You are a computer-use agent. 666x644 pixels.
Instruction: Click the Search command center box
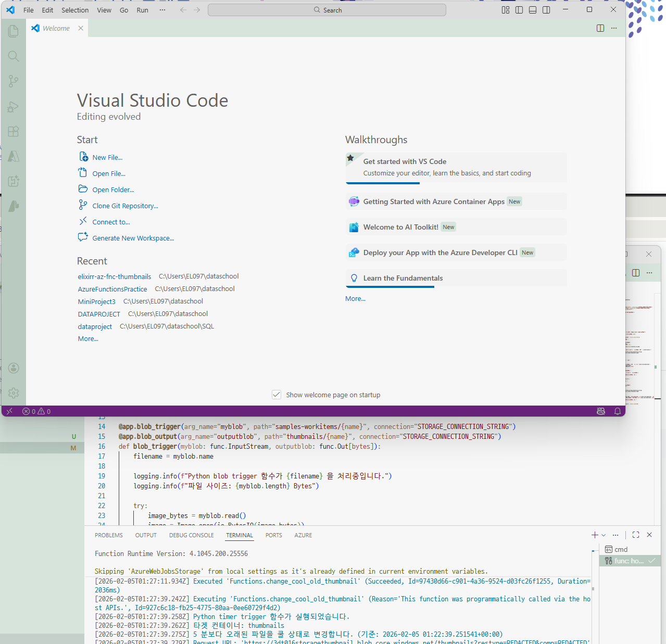coord(327,10)
